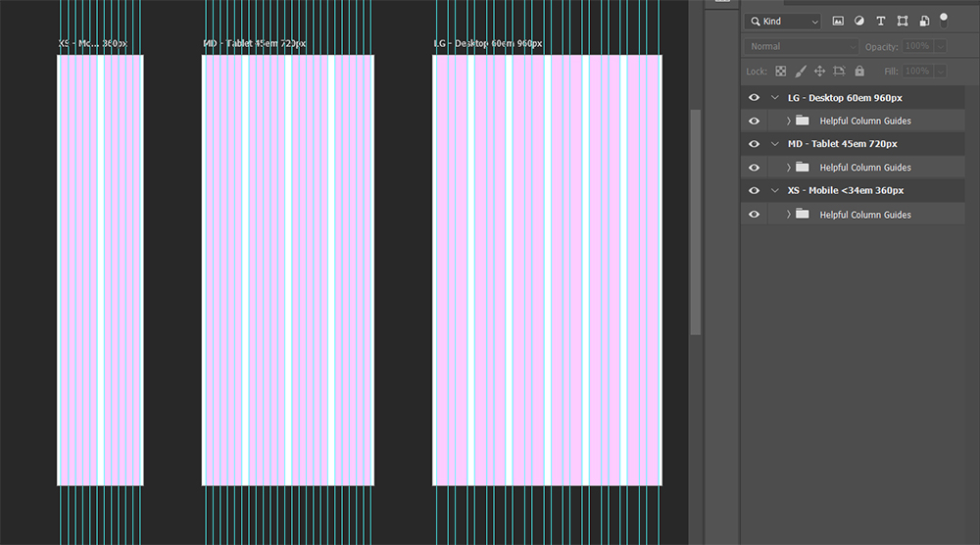Viewport: 980px width, 545px height.
Task: Lock transparent pixels icon
Action: 781,72
